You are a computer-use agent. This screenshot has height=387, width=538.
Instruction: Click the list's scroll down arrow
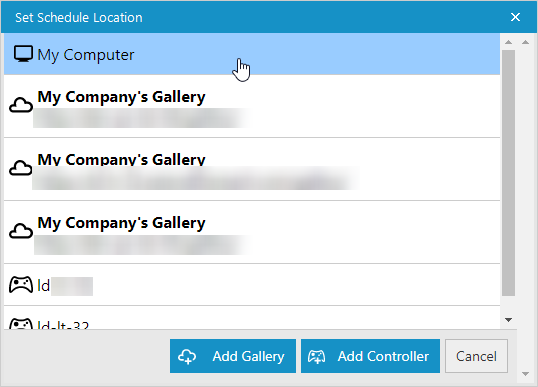(x=508, y=320)
